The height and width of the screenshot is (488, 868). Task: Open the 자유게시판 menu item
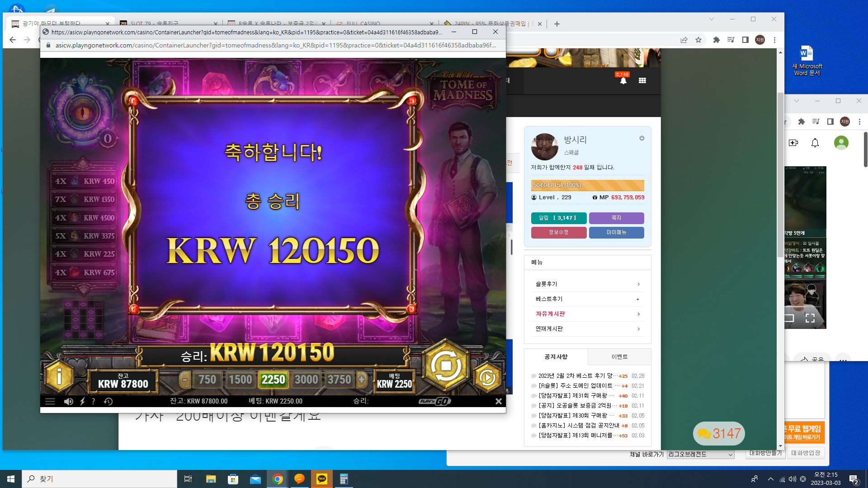(x=588, y=314)
